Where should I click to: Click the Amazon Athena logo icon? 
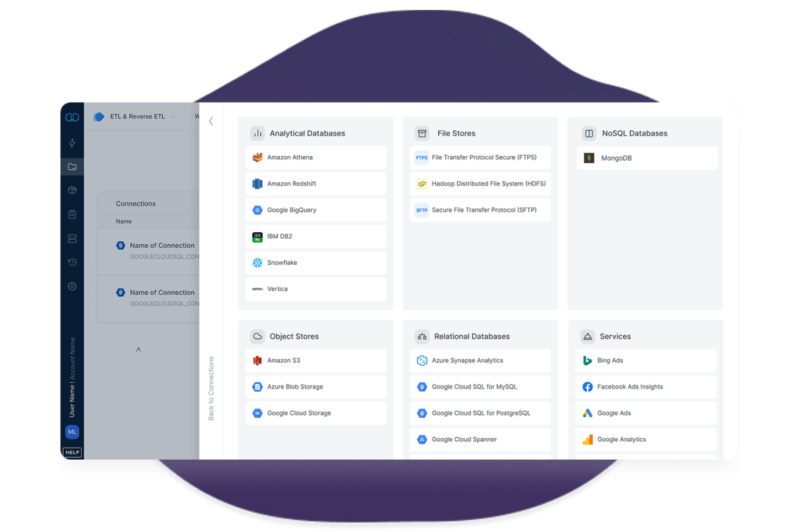coord(258,157)
